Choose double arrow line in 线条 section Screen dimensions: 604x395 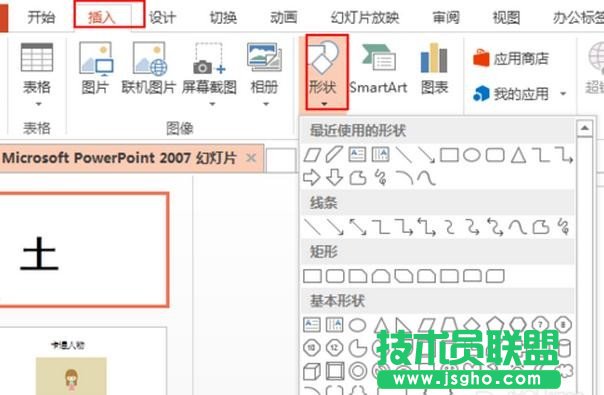pos(358,227)
